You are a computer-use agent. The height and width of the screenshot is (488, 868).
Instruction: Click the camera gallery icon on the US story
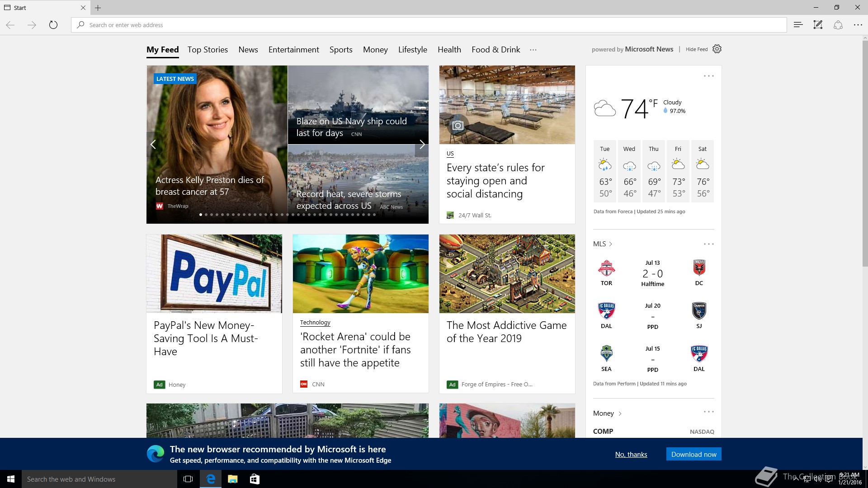(x=458, y=126)
